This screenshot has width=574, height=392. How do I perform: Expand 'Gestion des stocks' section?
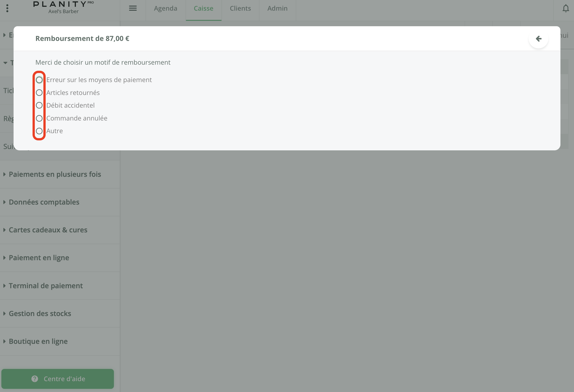point(40,314)
